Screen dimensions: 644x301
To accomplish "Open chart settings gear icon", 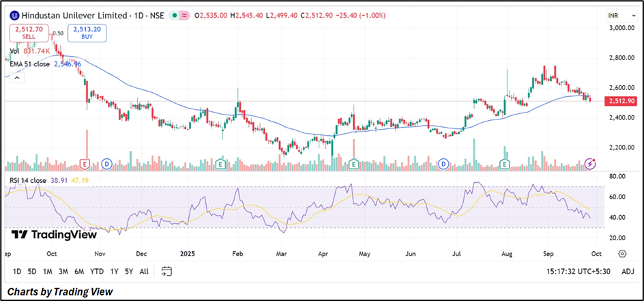I will point(622,253).
